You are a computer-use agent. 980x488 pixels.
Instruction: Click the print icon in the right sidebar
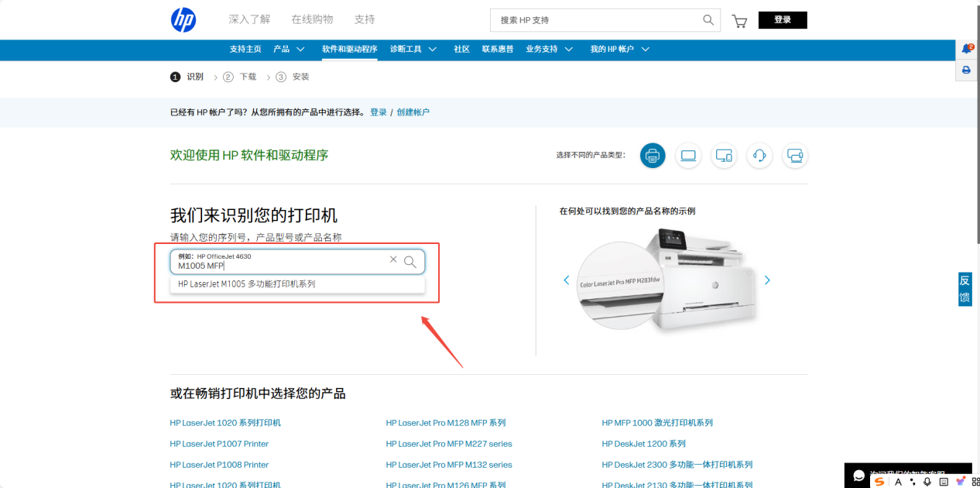click(x=966, y=70)
